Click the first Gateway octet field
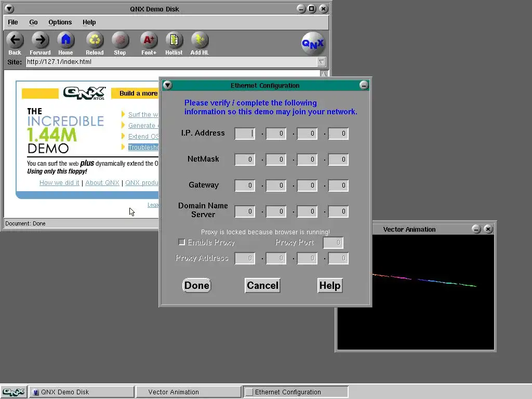This screenshot has width=532, height=399. [245, 185]
